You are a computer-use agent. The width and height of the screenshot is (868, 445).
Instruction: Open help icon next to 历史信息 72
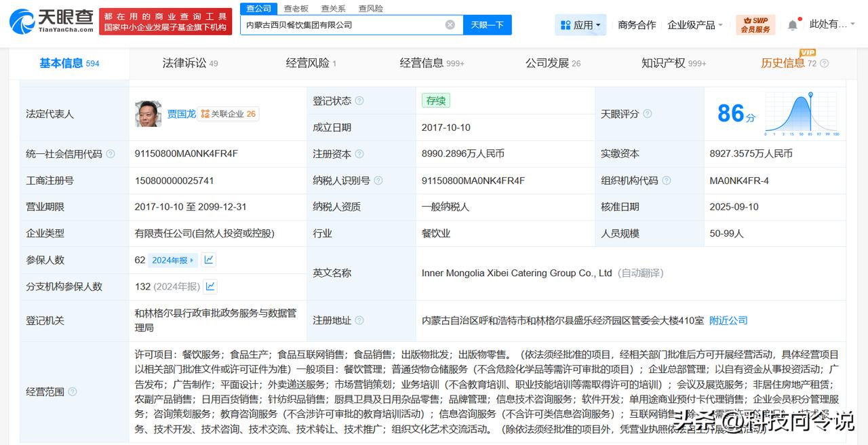(824, 63)
